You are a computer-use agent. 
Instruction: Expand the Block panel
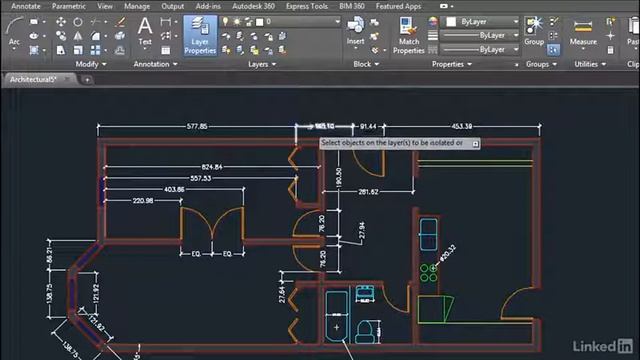366,64
